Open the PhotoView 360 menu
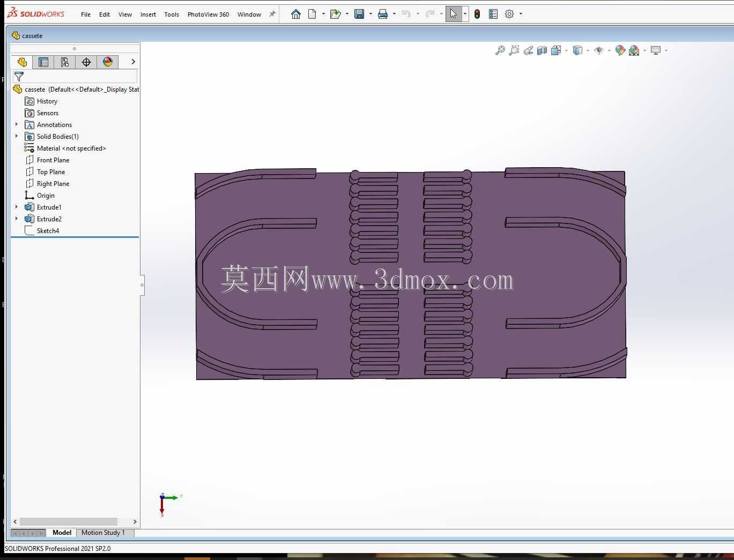This screenshot has height=560, width=734. pyautogui.click(x=208, y=14)
